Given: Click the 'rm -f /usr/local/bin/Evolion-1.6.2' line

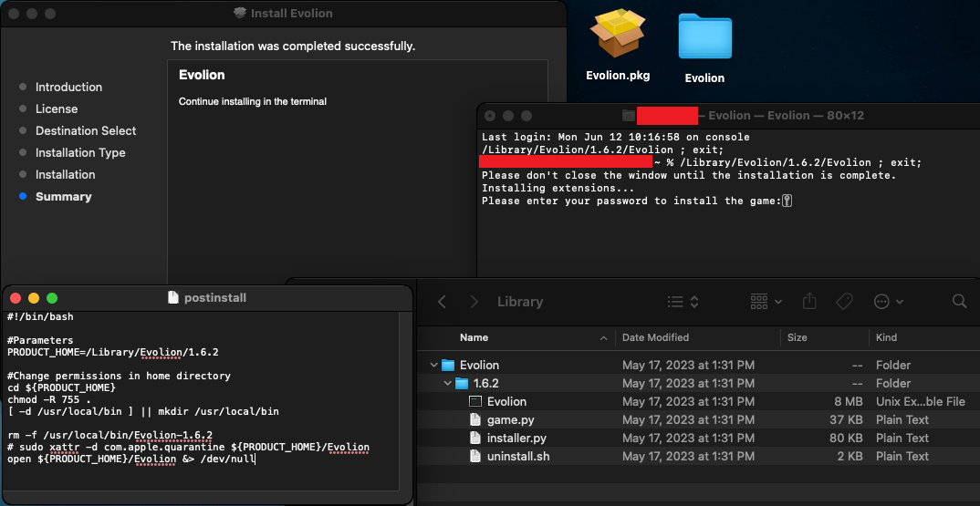Looking at the screenshot, I should (110, 436).
